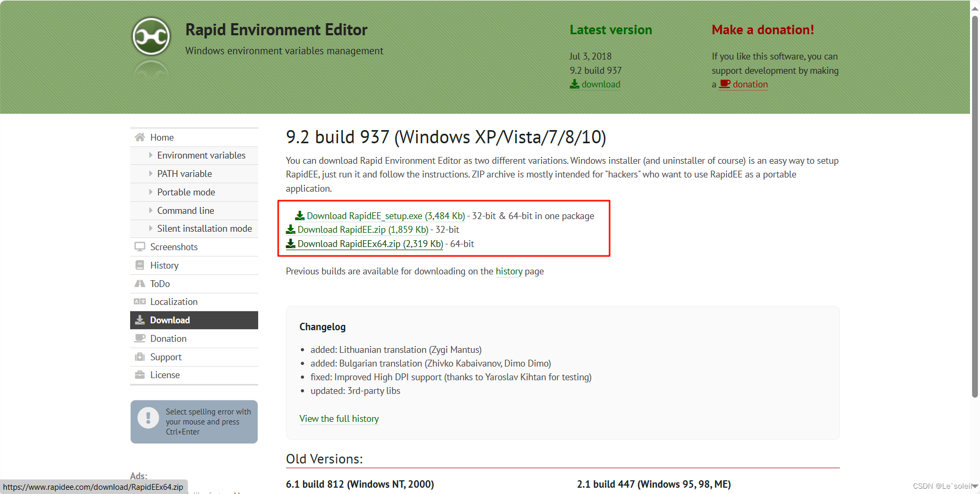Click download icon beside RapidEEx64.zip

coord(290,243)
